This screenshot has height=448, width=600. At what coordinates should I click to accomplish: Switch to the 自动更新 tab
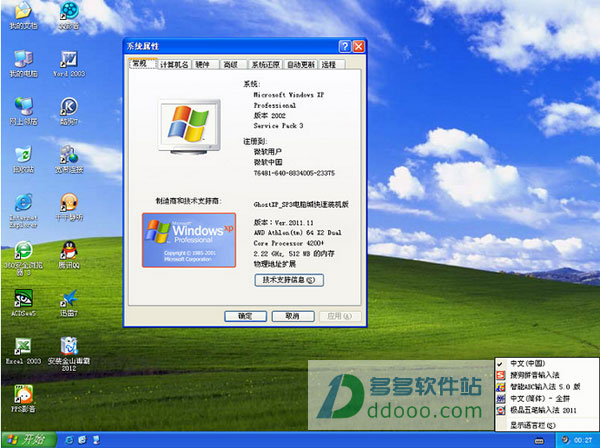click(x=301, y=65)
